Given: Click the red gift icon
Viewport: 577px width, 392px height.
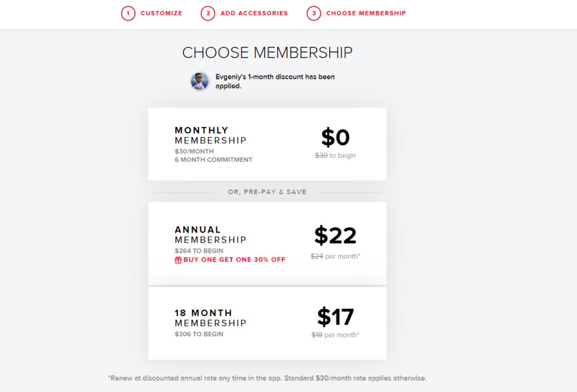Looking at the screenshot, I should (178, 260).
